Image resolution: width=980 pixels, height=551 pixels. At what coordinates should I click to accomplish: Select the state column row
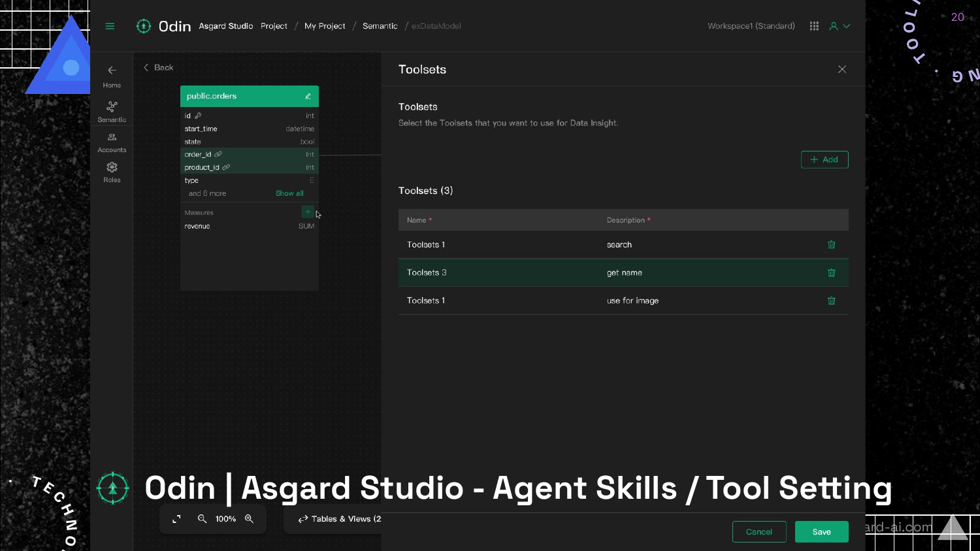pyautogui.click(x=250, y=142)
